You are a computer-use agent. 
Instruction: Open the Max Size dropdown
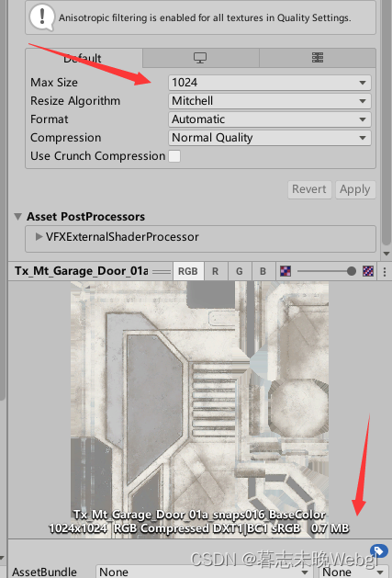[x=270, y=83]
